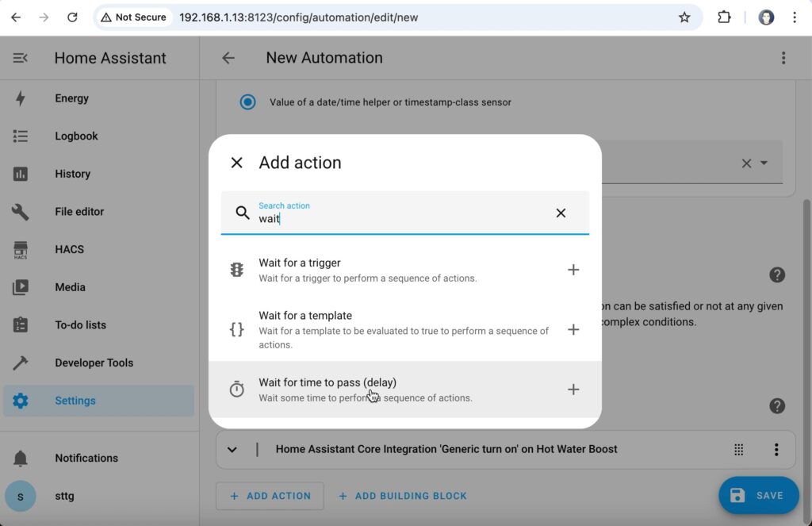Screen dimensions: 812x526
Task: Select Wait for time to pass (delay)
Action: click(404, 390)
